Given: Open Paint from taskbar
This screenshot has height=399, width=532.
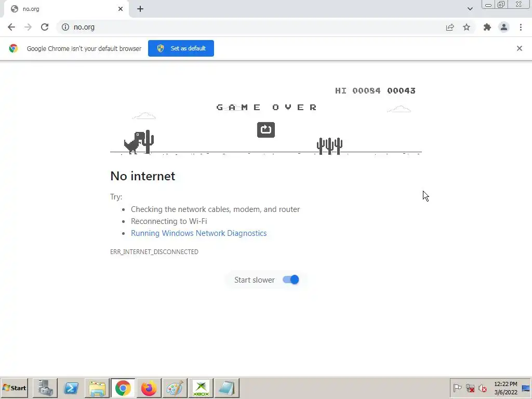Looking at the screenshot, I should coord(175,388).
